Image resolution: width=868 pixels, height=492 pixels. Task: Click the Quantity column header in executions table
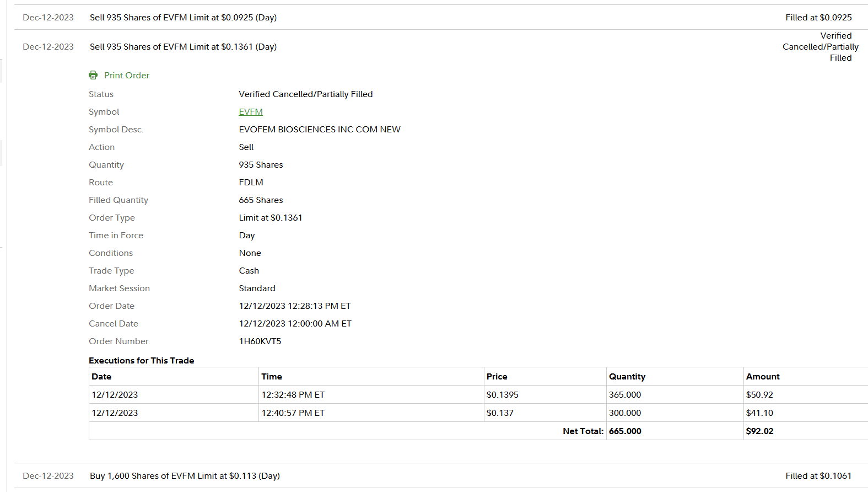(627, 376)
